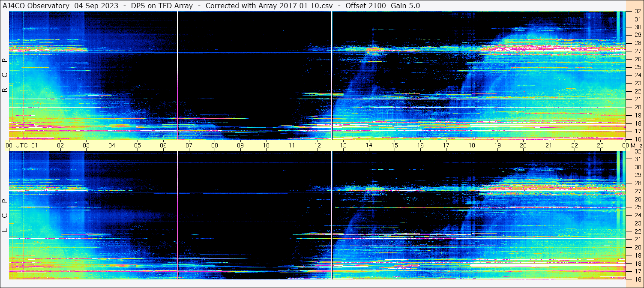Image resolution: width=644 pixels, height=288 pixels.
Task: Select hour "06" on the UTC axis
Action: click(163, 145)
